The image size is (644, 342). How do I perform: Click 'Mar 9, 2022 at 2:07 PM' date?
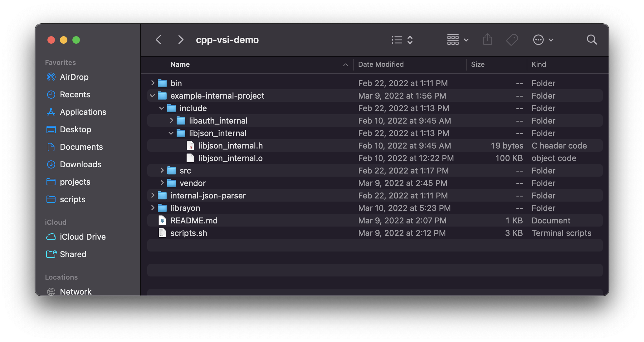coord(402,221)
